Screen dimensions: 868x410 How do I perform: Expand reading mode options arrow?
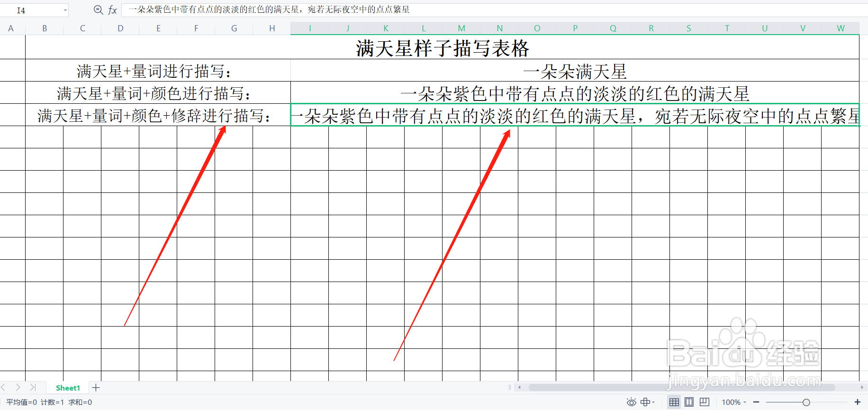(653, 402)
